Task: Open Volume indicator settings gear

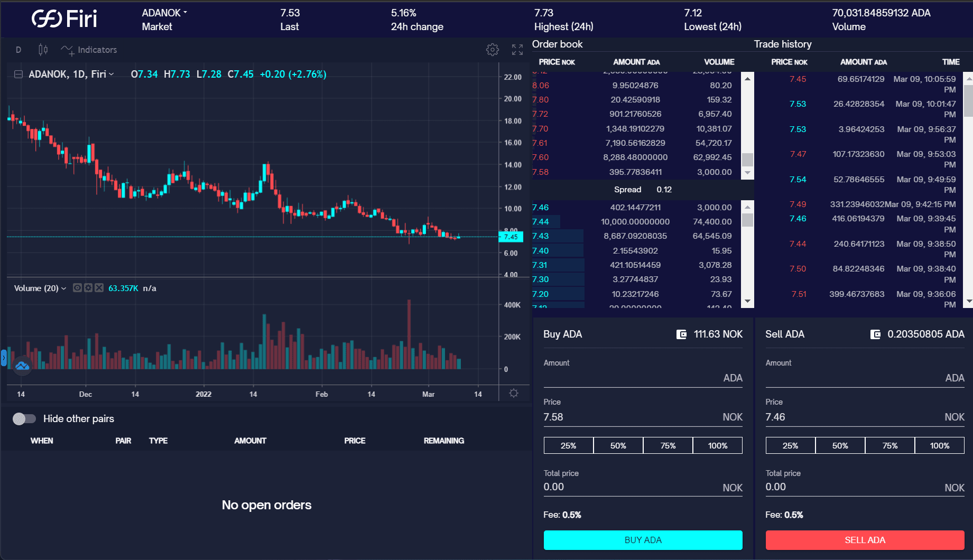Action: pos(88,288)
